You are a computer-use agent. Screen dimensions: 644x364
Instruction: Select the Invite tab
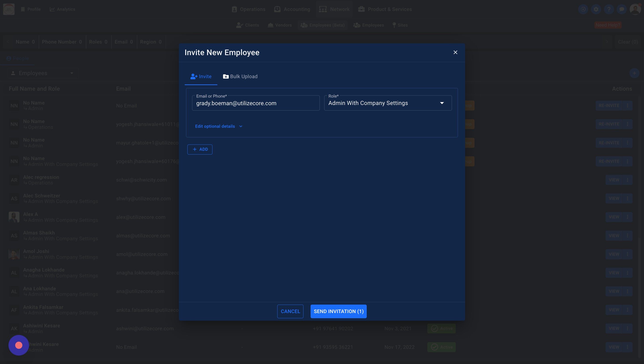tap(201, 77)
